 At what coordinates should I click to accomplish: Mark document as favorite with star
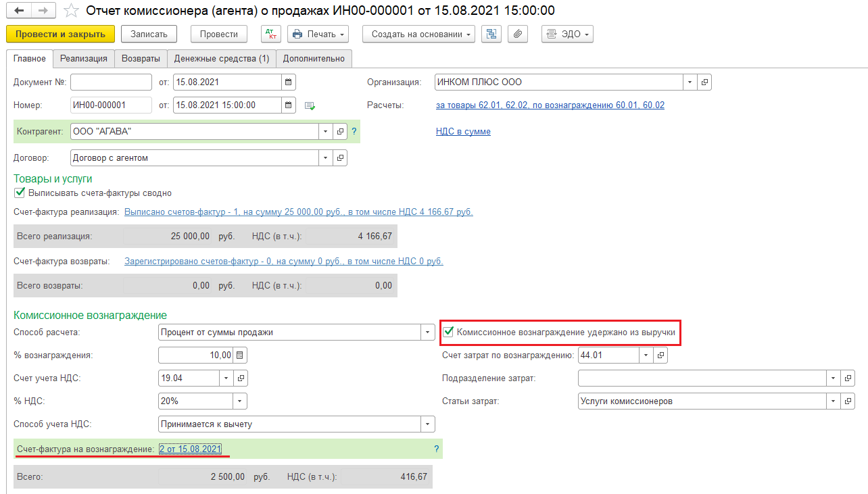tap(70, 11)
